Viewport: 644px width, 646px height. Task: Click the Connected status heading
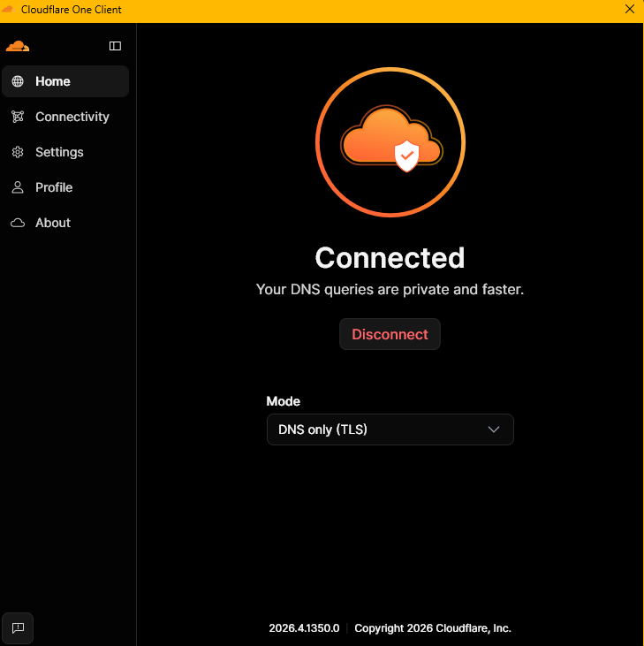tap(390, 258)
